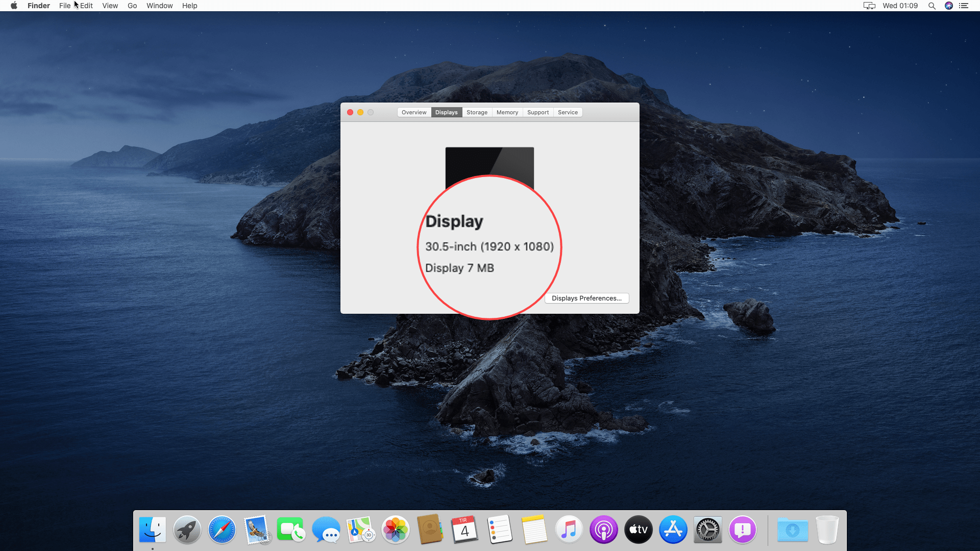Switch to the Overview tab
Image resolution: width=980 pixels, height=551 pixels.
tap(413, 112)
